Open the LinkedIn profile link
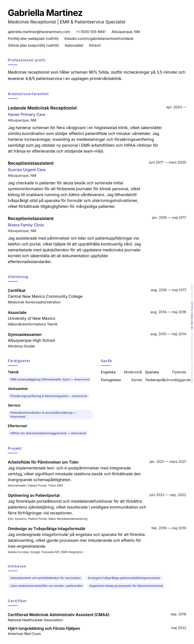The height and width of the screenshot is (644, 194). (99, 39)
